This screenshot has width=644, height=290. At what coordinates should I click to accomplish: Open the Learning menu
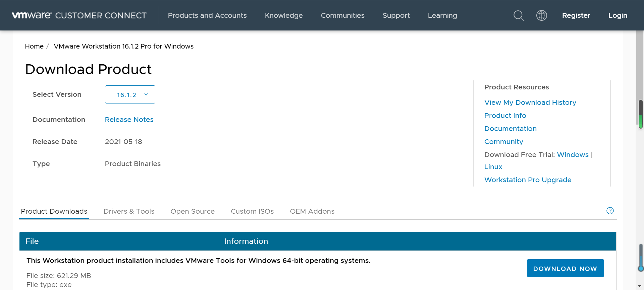point(442,15)
